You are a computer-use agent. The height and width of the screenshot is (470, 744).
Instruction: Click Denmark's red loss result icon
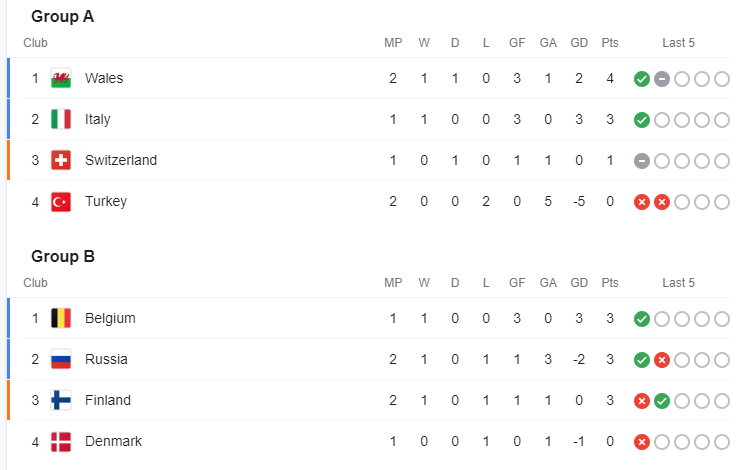click(x=642, y=442)
